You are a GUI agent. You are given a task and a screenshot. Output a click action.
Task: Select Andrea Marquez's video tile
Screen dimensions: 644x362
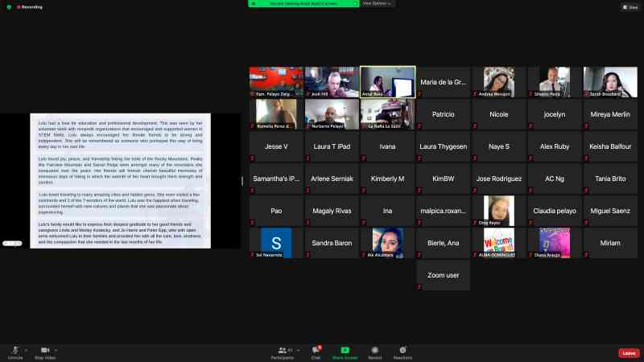tap(499, 82)
